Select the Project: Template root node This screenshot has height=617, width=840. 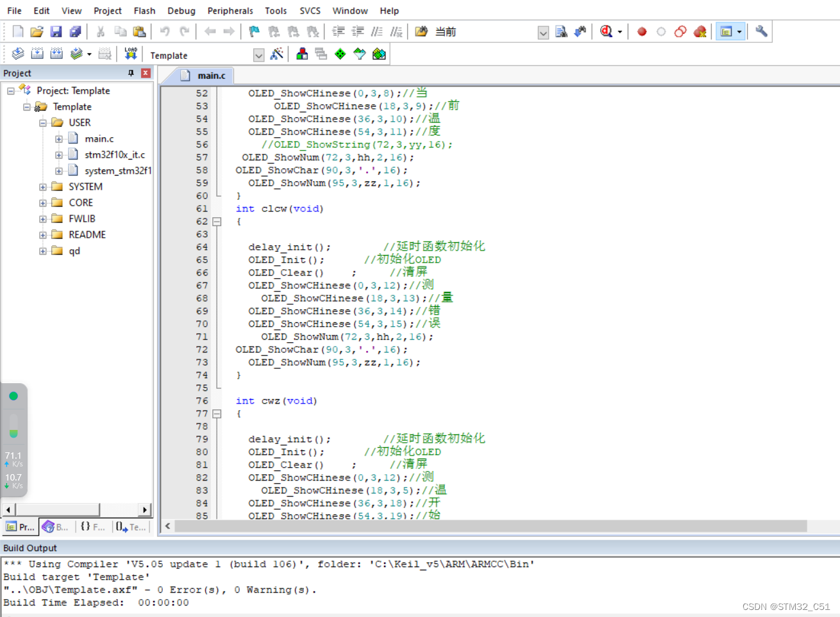click(73, 90)
